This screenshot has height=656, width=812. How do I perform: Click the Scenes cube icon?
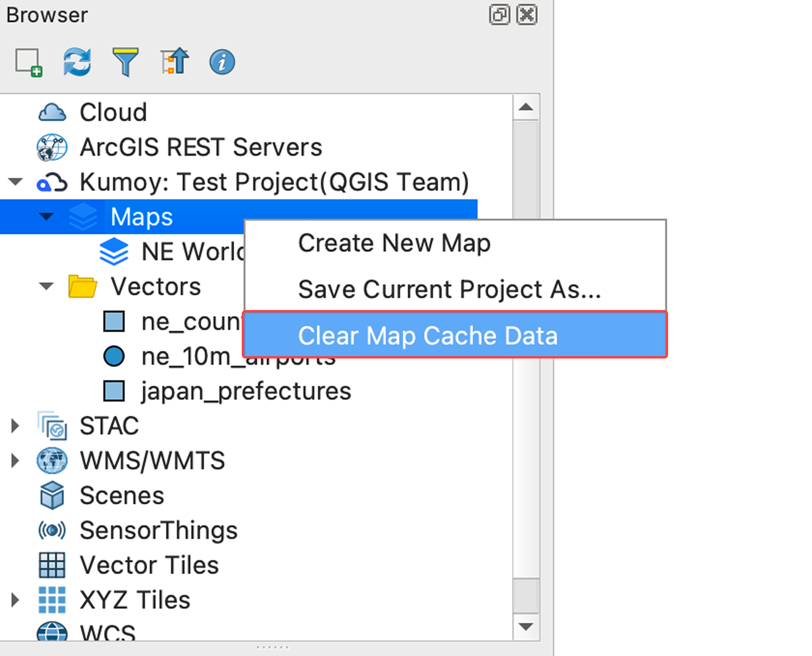(52, 495)
